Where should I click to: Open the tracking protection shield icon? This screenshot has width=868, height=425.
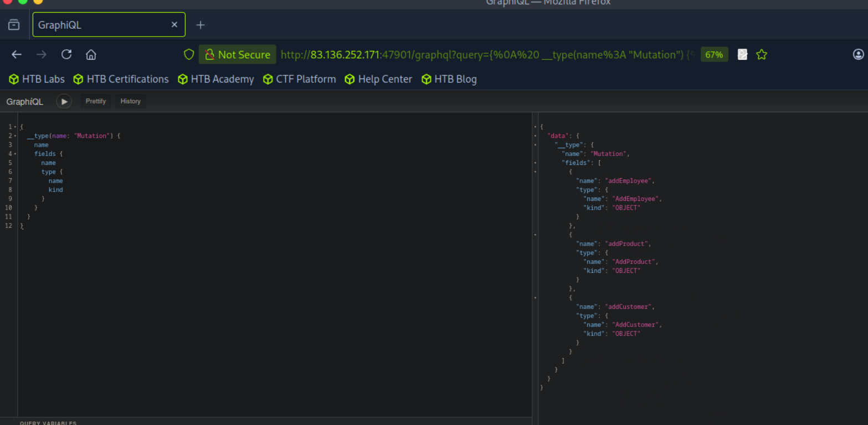pos(189,54)
